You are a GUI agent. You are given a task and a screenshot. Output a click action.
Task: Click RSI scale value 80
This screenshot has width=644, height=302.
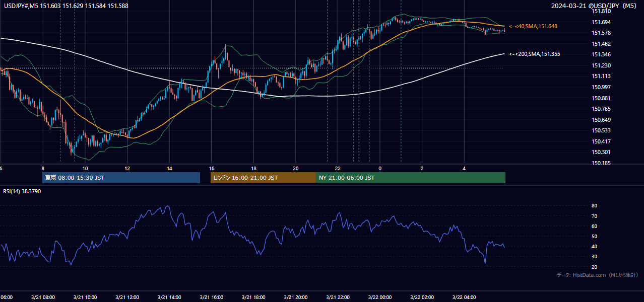coord(594,206)
